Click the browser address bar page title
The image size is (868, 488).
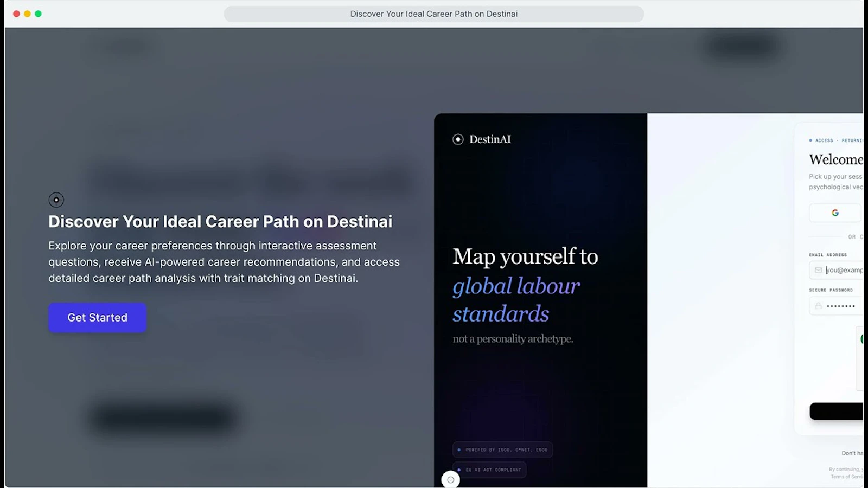point(433,14)
